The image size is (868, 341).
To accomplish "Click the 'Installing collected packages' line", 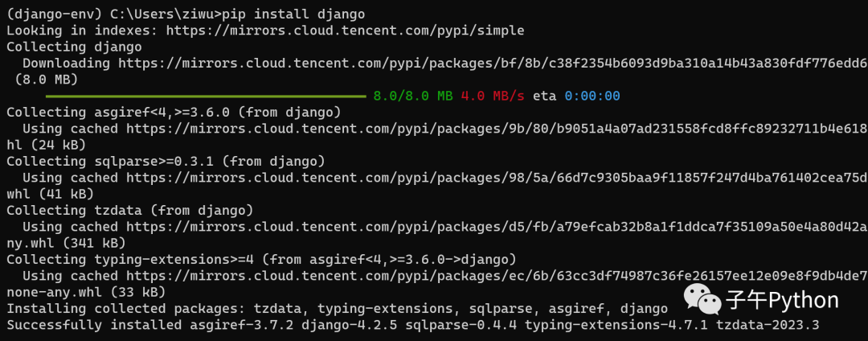I will point(337,308).
